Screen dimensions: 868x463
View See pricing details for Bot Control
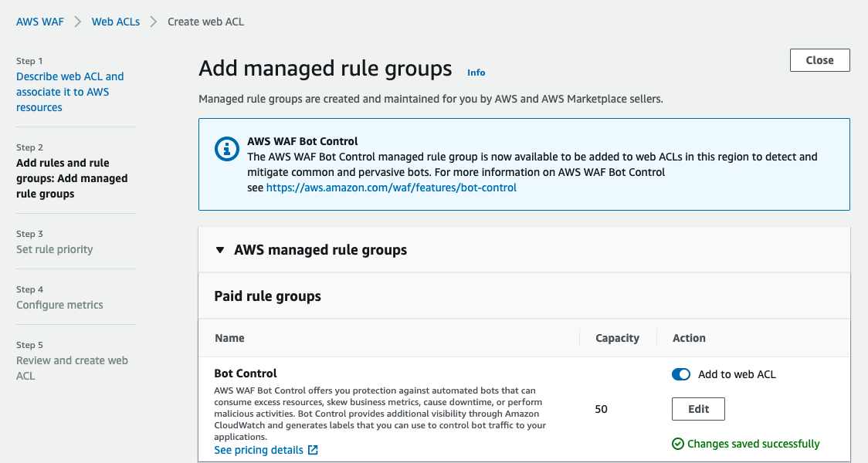(259, 450)
